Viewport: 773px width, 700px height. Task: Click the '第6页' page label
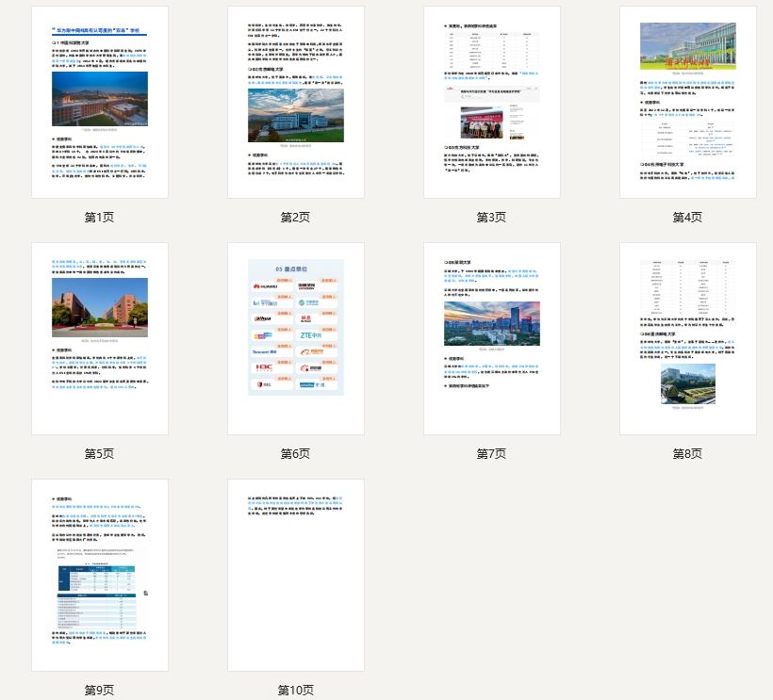[295, 454]
